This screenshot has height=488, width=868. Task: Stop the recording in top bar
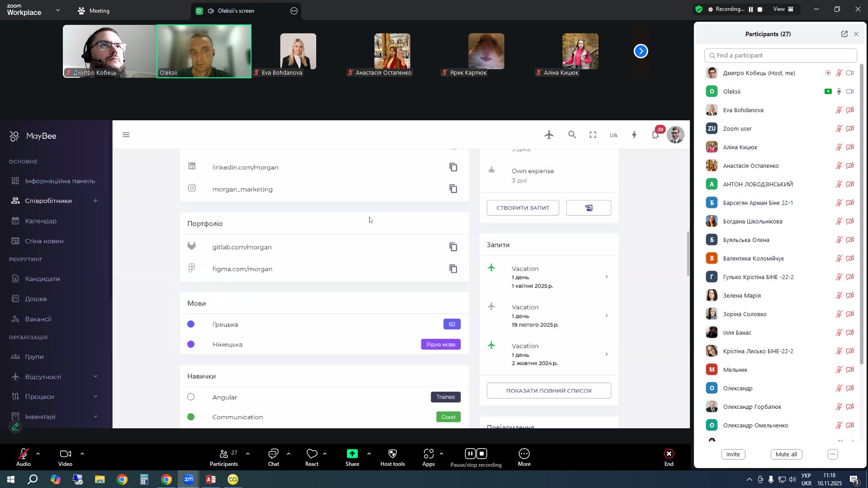click(760, 9)
